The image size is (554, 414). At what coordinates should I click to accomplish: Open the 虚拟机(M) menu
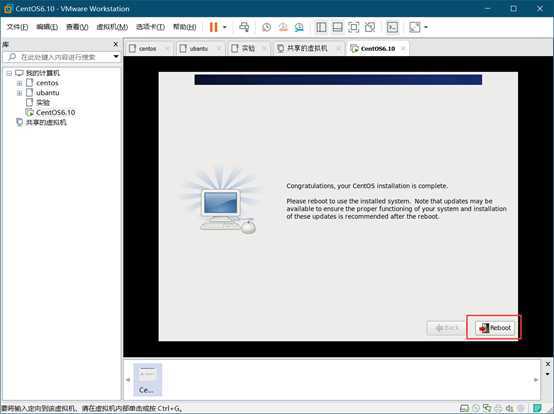pos(112,27)
